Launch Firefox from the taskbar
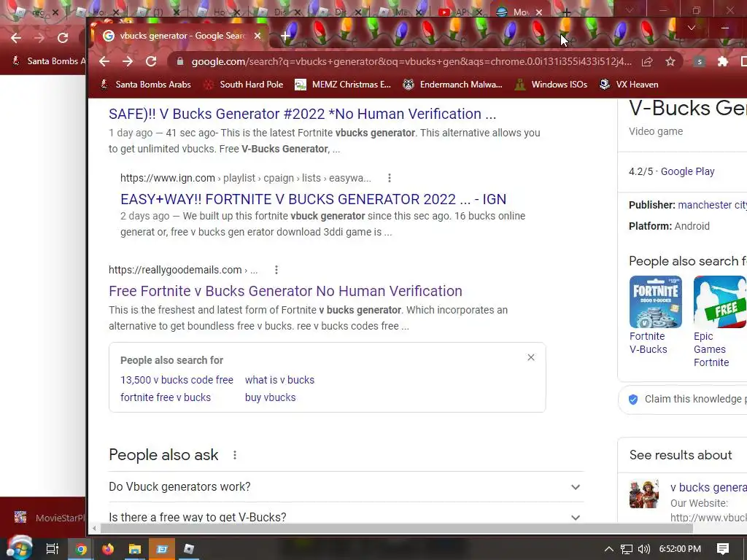The image size is (747, 560). pyautogui.click(x=108, y=549)
